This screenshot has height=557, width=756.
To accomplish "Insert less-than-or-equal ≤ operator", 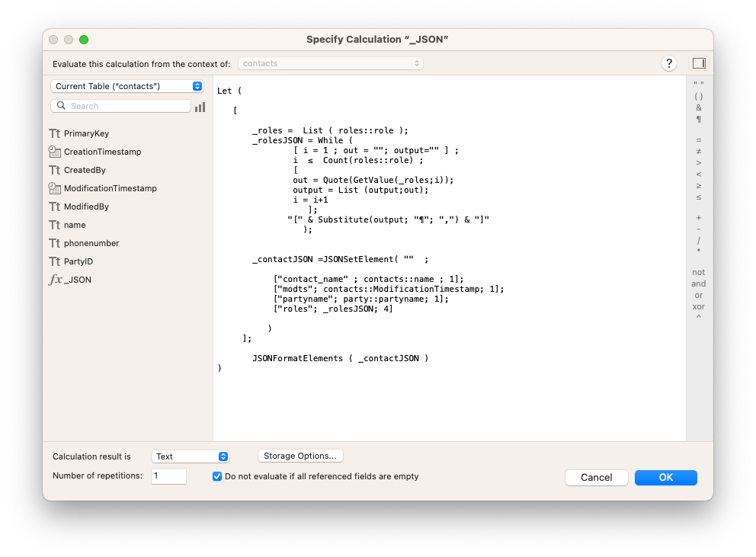I will [x=699, y=197].
